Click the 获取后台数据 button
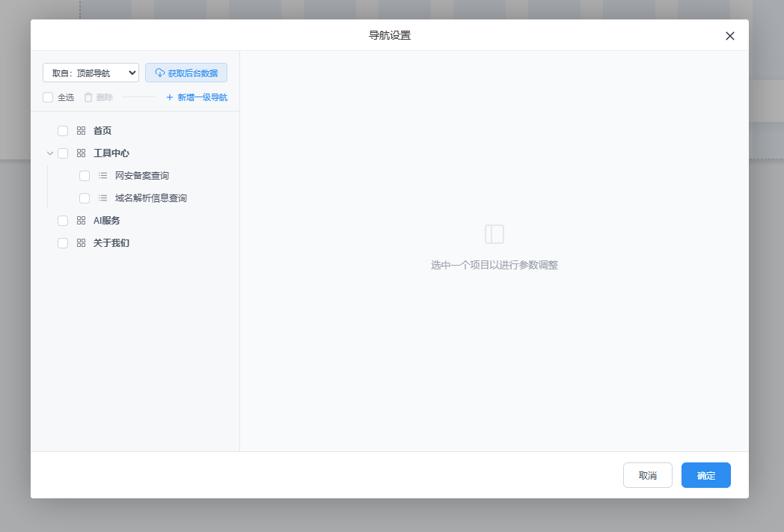 [186, 73]
